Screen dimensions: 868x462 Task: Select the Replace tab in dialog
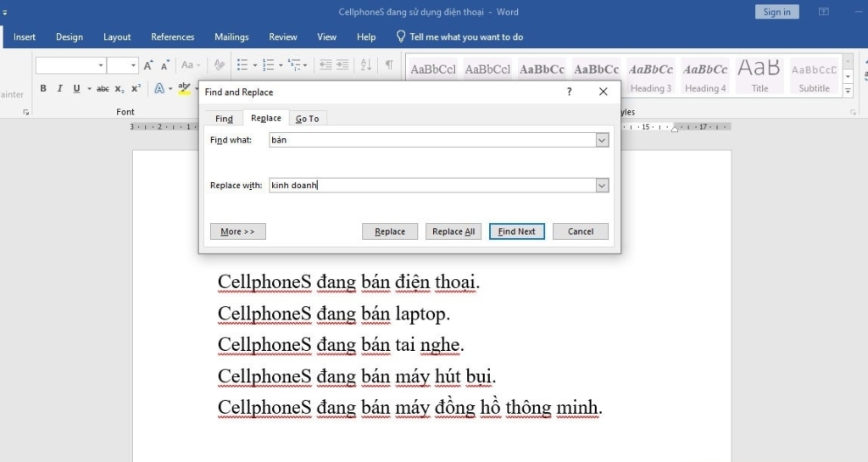tap(265, 118)
